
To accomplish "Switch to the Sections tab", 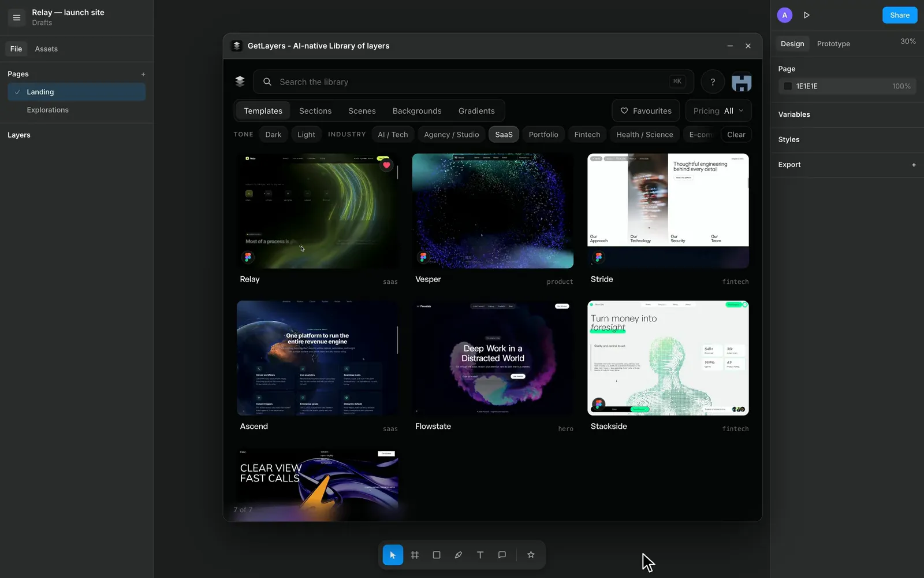I will pos(315,111).
